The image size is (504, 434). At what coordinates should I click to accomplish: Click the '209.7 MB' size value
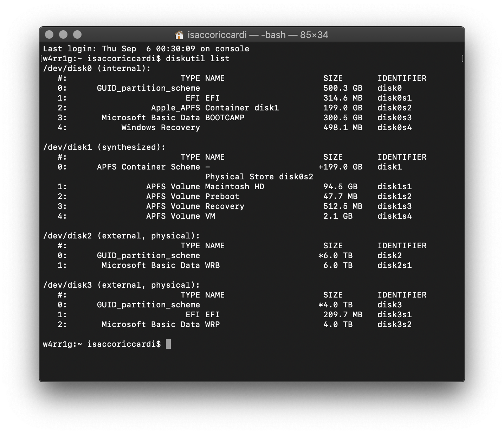point(343,314)
